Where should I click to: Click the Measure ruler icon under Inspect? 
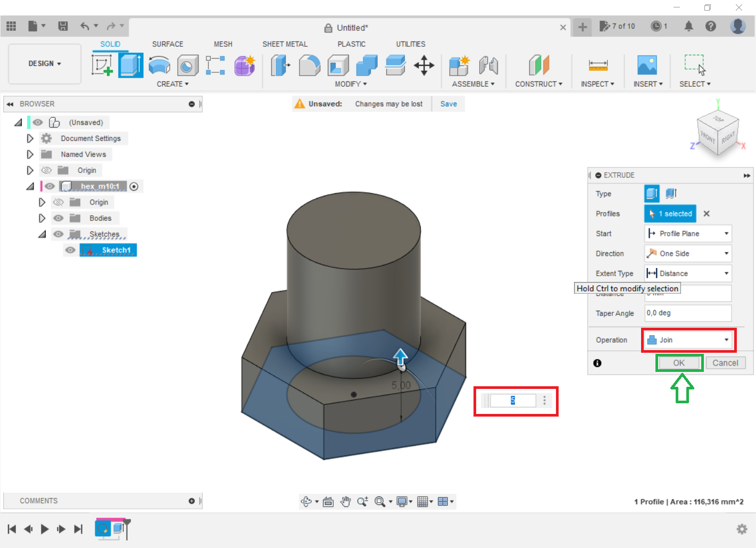point(597,65)
